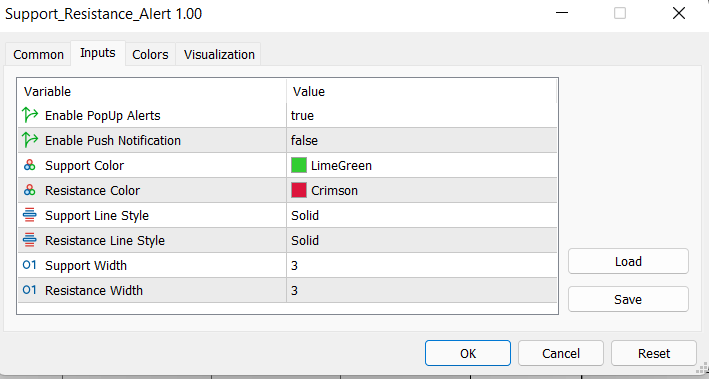Select the Resistance Width variable name

94,290
